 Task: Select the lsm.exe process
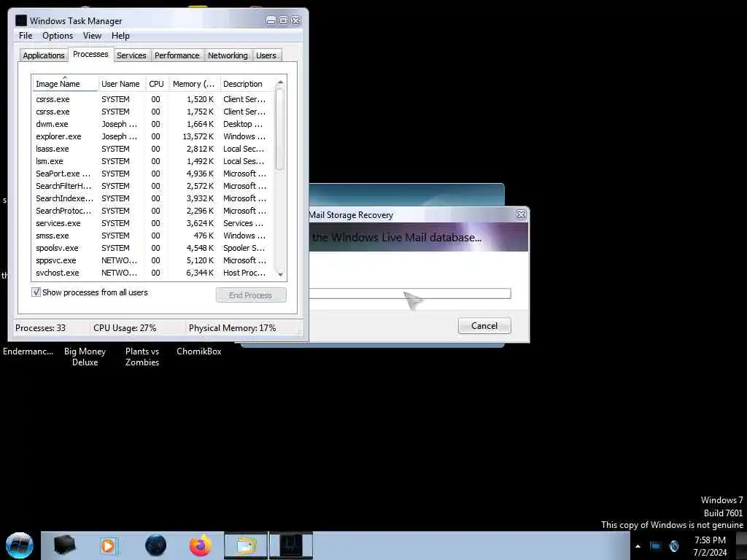coord(153,161)
